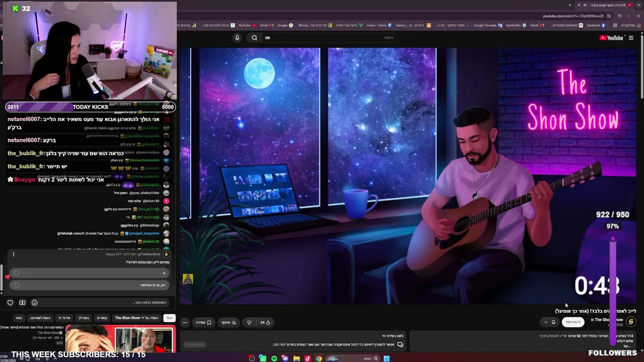Save the video with the bookmark (שמירה) button
The image size is (644, 362).
tap(203, 322)
